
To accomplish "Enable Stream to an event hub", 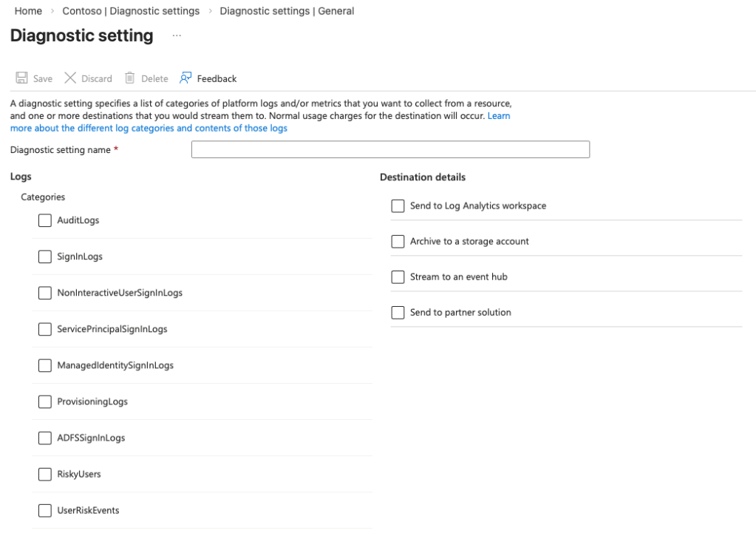I will [398, 277].
